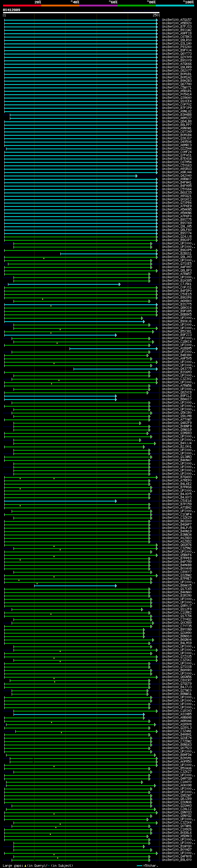Open UniRef100_Q43775 entry
This screenshot has width=197, height=868.
click(177, 369)
